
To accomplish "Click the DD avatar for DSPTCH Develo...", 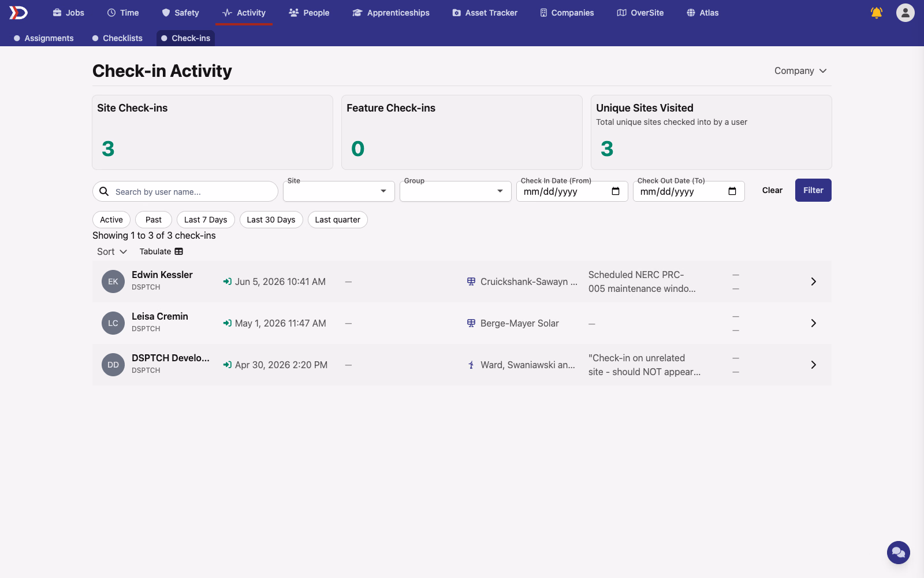I will pyautogui.click(x=113, y=365).
